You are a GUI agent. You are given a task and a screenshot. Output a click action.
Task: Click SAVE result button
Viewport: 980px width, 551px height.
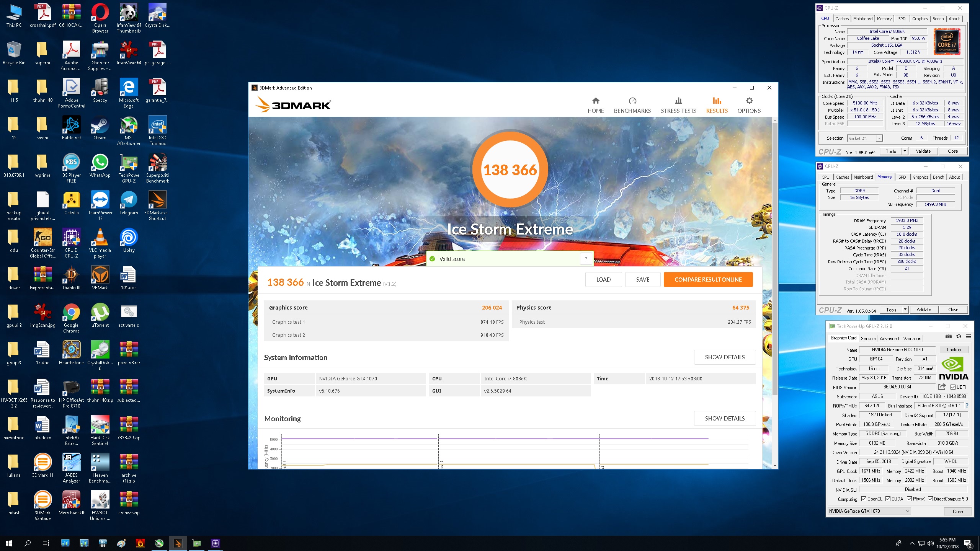[643, 279]
